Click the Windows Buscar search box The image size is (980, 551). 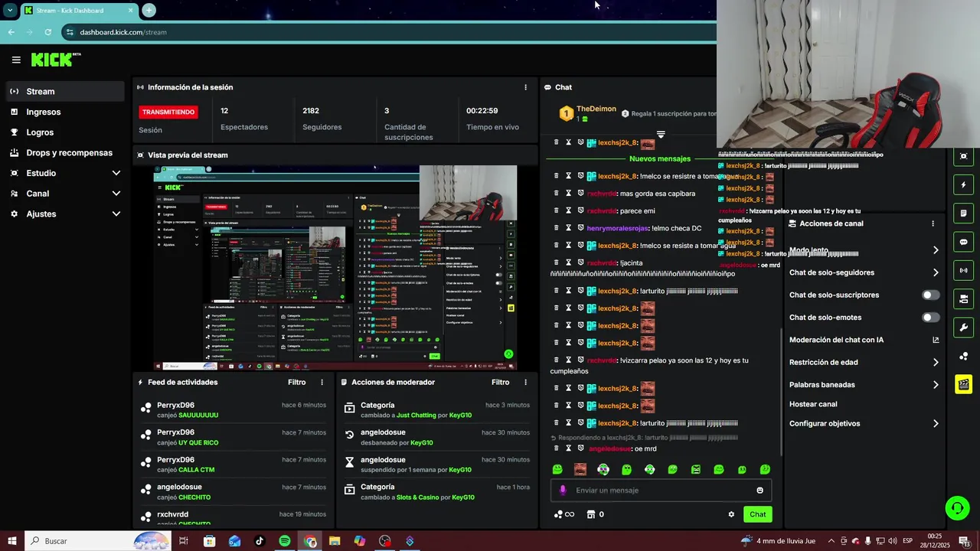point(98,541)
